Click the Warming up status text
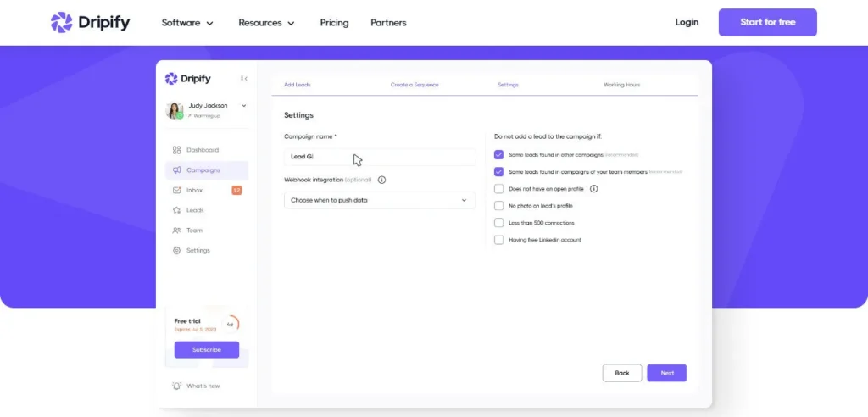868x417 pixels. [207, 116]
